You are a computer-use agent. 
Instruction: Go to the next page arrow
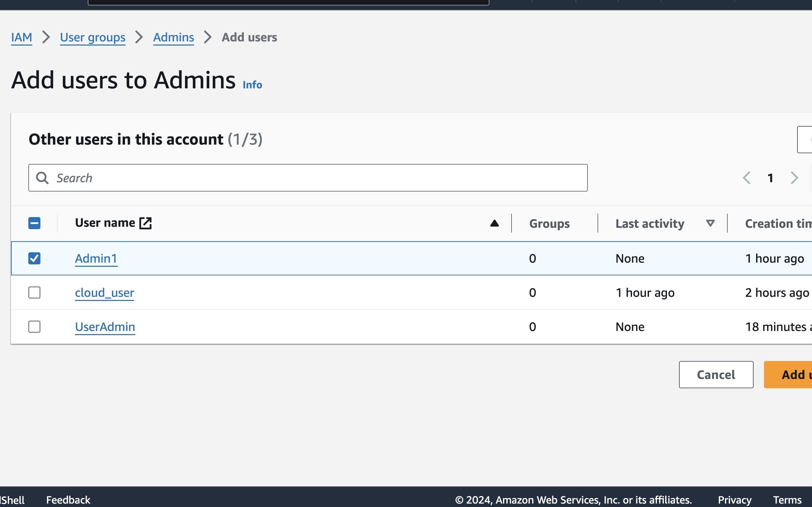pos(794,178)
